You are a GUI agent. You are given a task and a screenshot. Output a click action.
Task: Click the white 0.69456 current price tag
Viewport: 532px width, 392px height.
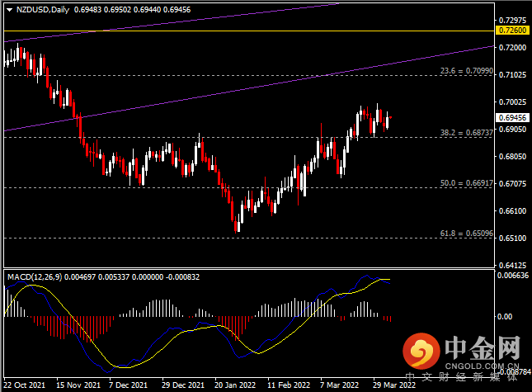tap(510, 119)
